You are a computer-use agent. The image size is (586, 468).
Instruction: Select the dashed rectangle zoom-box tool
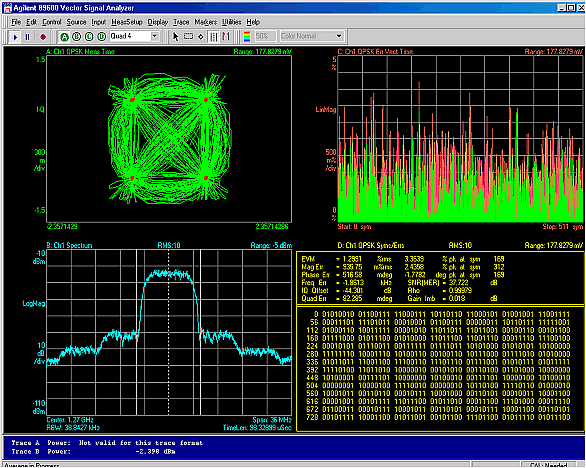[188, 37]
